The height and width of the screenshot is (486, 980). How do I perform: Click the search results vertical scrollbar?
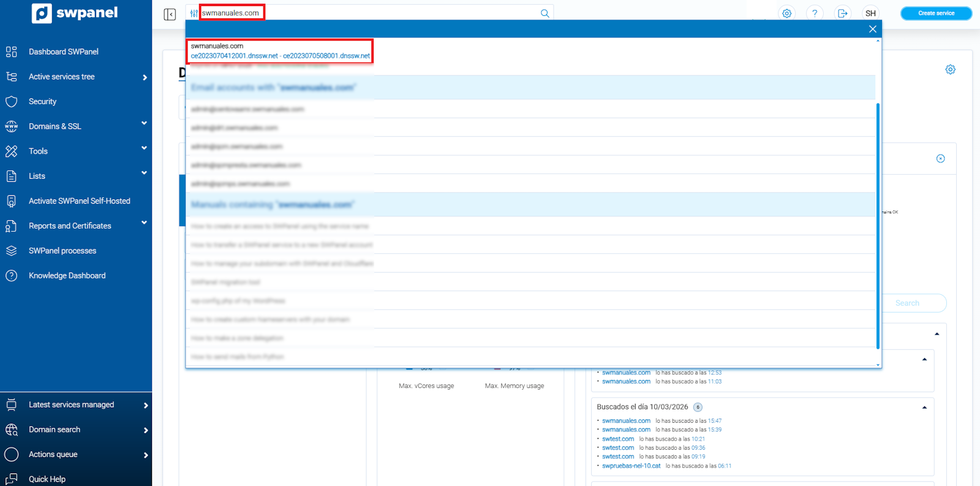point(878,226)
